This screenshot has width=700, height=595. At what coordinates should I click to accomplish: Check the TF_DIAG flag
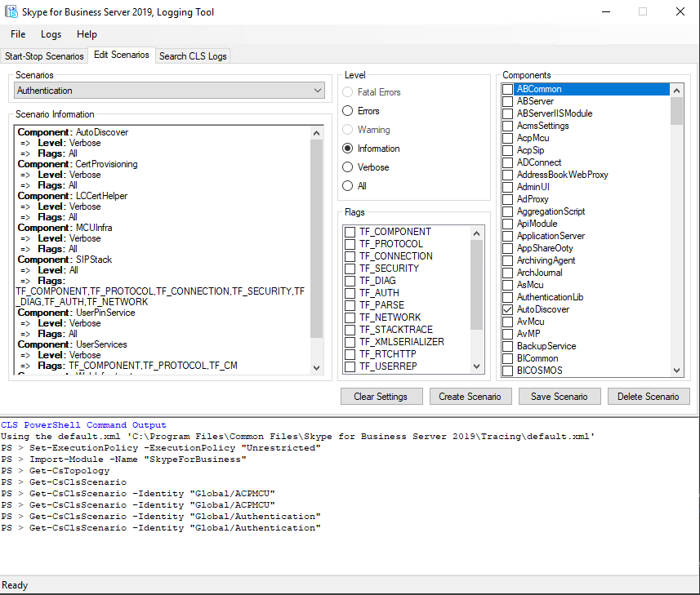350,281
